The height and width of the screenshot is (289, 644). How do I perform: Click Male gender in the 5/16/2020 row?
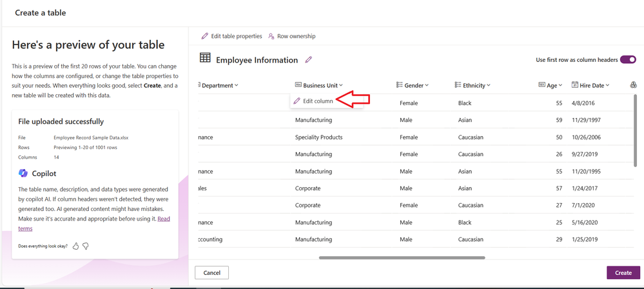(406, 223)
